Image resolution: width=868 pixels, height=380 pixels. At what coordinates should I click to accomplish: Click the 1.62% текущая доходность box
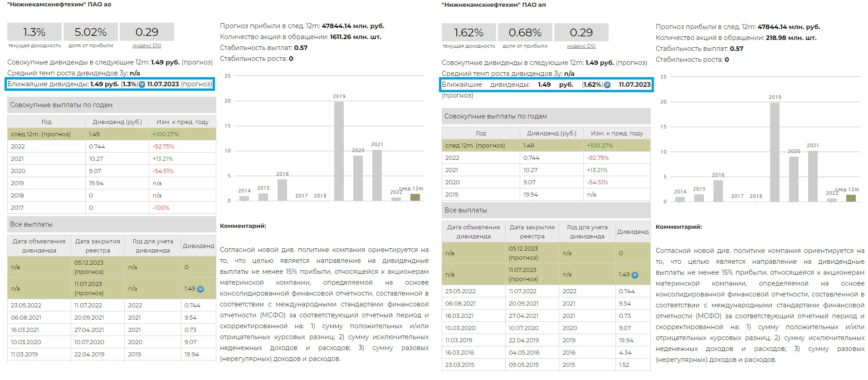tap(468, 33)
